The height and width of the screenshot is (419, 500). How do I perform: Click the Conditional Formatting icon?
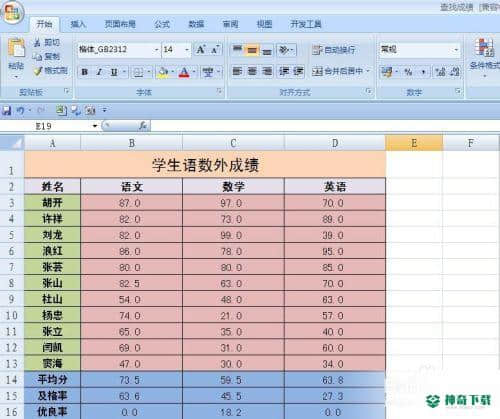[485, 56]
